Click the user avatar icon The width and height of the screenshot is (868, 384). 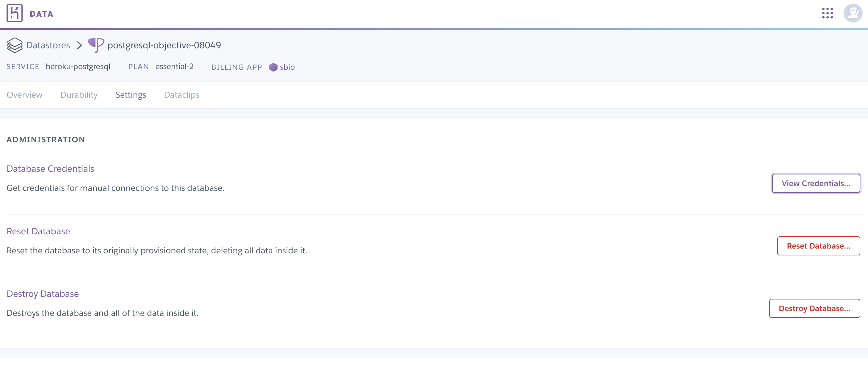tap(853, 13)
